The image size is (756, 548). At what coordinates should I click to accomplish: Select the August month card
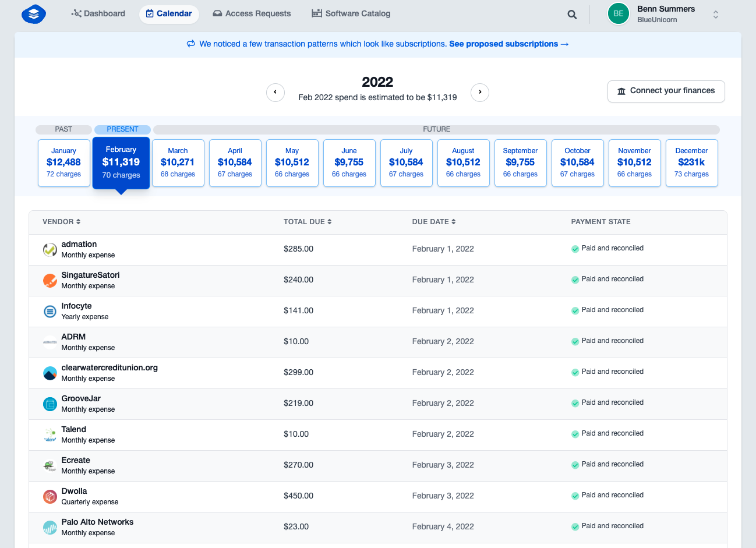point(464,163)
